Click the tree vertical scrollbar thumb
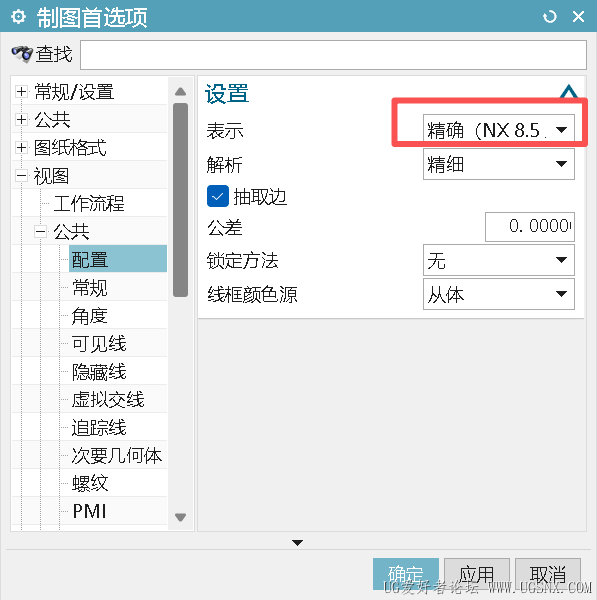Viewport: 597px width, 600px height. point(180,200)
